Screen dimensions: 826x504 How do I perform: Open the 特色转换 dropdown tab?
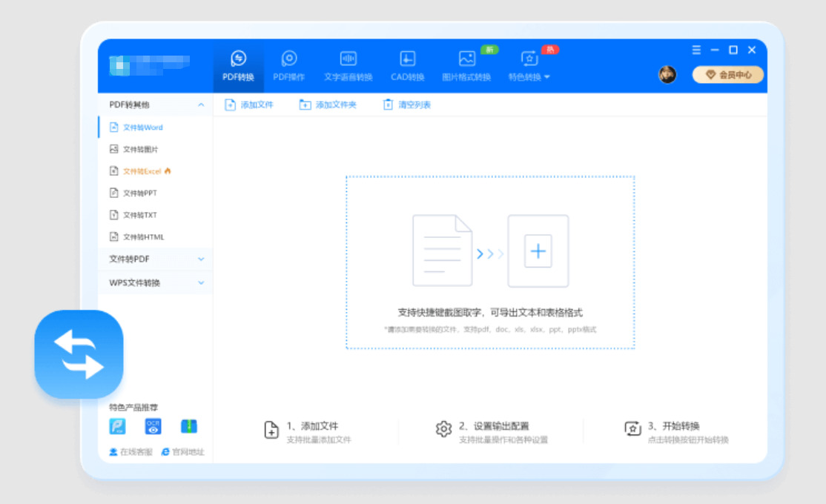pyautogui.click(x=529, y=66)
